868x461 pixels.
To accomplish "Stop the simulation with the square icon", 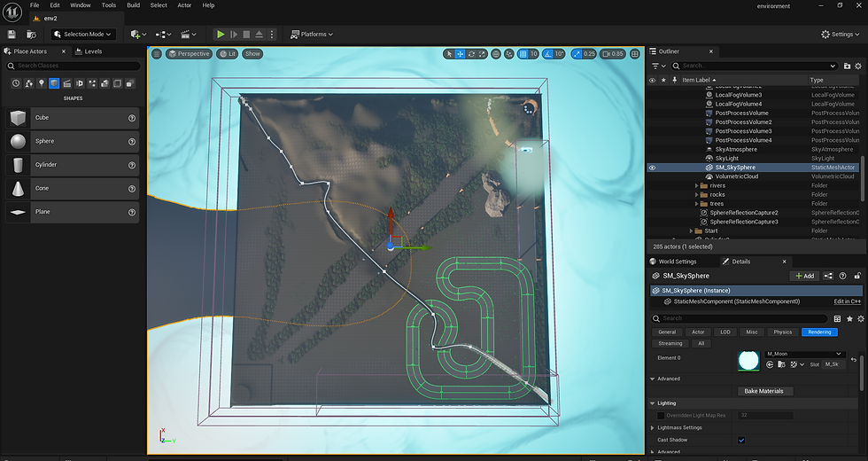I will [246, 35].
